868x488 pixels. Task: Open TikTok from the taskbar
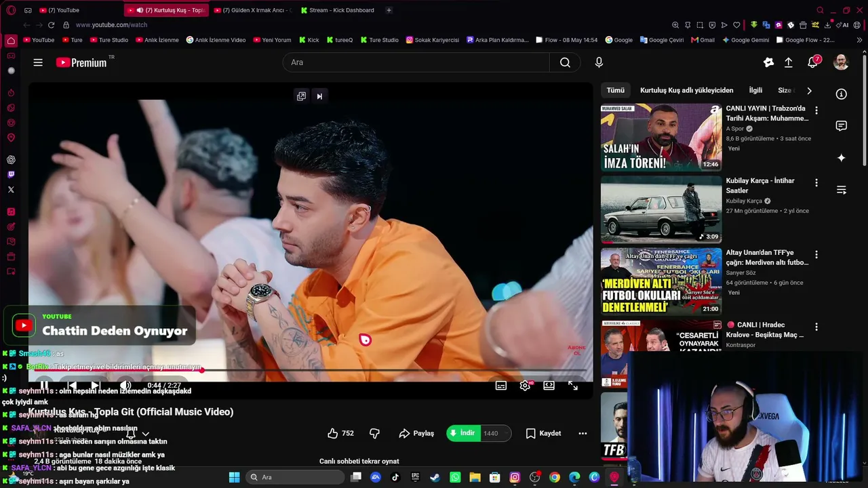point(395,477)
